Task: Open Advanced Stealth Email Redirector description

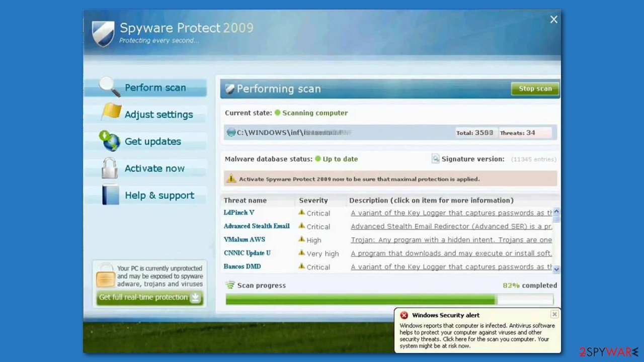Action: click(451, 226)
